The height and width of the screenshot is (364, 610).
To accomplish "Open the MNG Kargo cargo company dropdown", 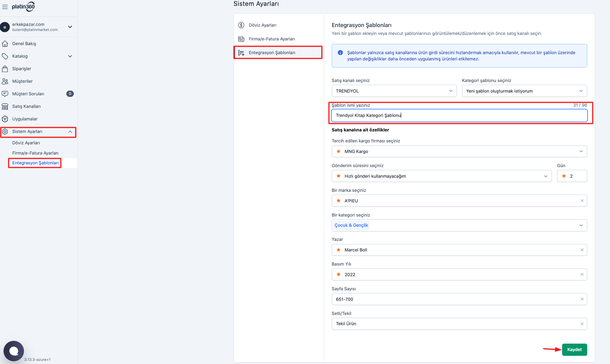I will click(x=459, y=151).
